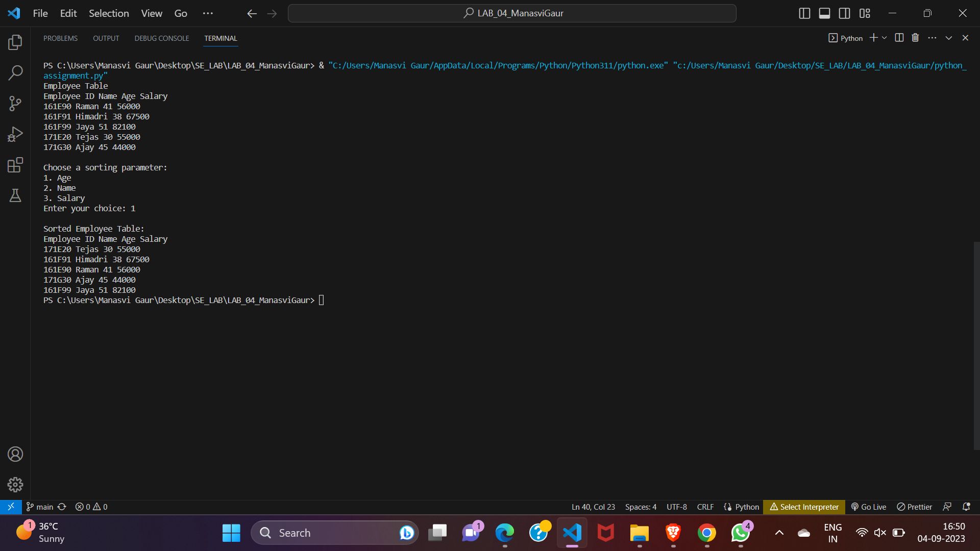The image size is (980, 551).
Task: Open Run and Debug view
Action: click(x=15, y=134)
